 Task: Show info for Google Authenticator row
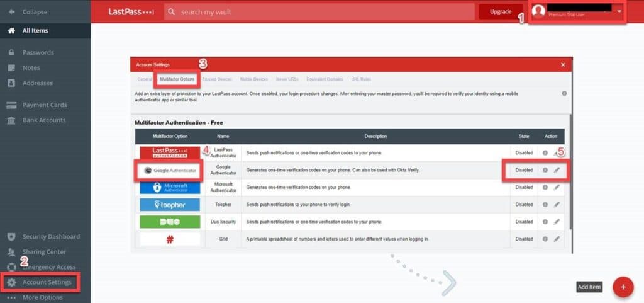point(545,170)
